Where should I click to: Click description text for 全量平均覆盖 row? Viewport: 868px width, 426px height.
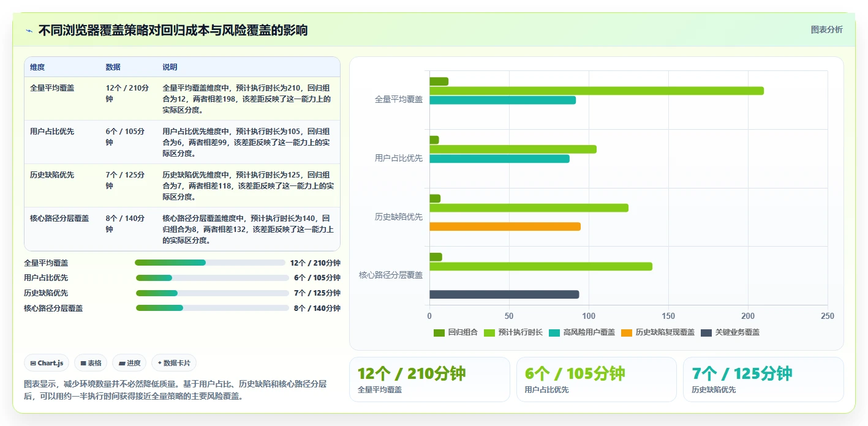click(247, 99)
